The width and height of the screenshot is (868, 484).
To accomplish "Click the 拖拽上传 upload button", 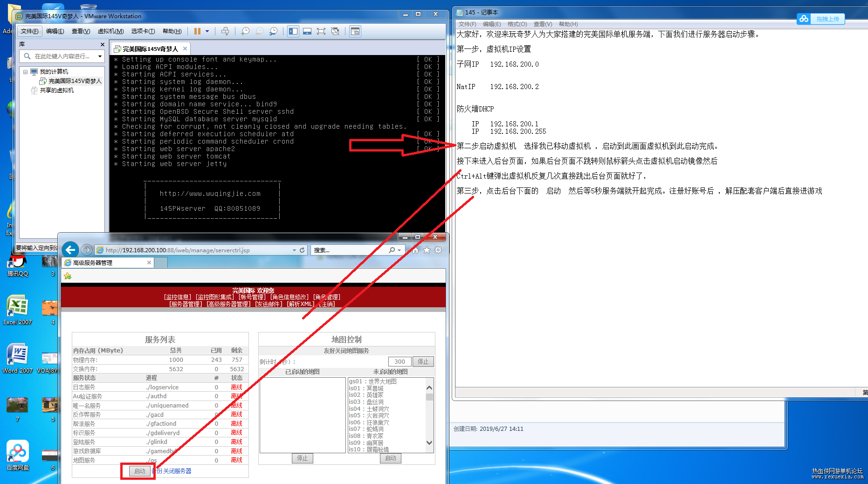I will click(821, 19).
